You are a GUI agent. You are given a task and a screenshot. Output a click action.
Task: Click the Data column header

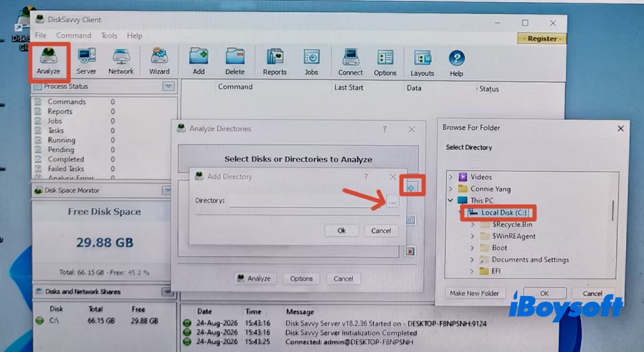click(414, 88)
